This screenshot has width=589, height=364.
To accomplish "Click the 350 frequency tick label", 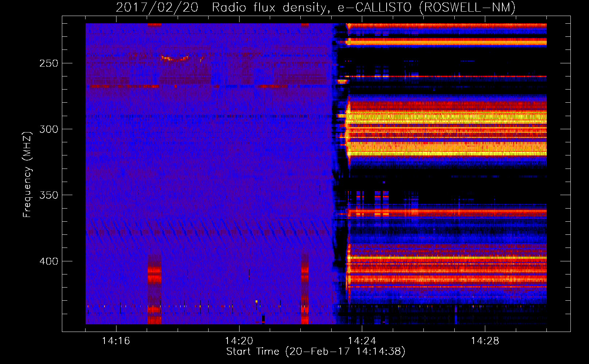I will click(49, 195).
